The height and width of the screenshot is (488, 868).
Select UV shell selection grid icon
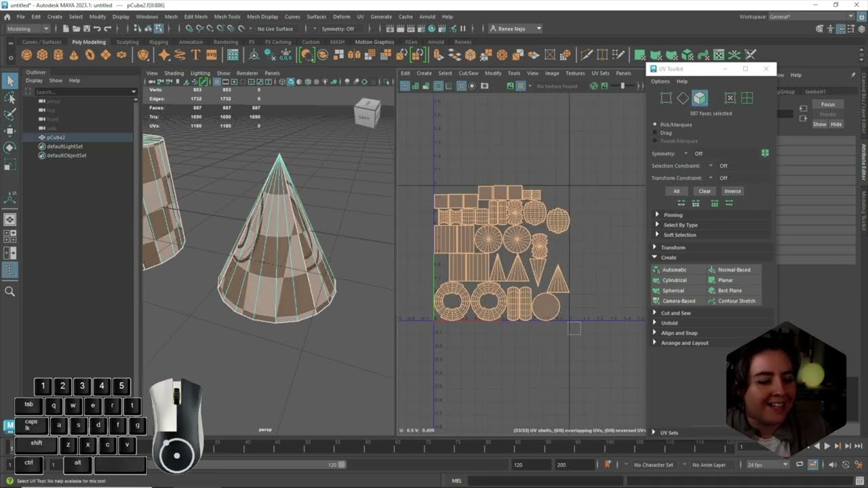747,98
